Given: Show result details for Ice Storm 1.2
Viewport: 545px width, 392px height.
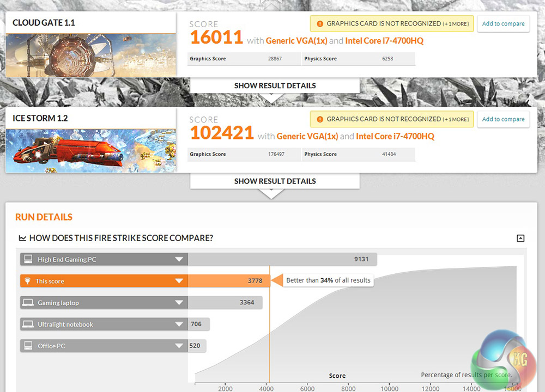Looking at the screenshot, I should [x=275, y=181].
